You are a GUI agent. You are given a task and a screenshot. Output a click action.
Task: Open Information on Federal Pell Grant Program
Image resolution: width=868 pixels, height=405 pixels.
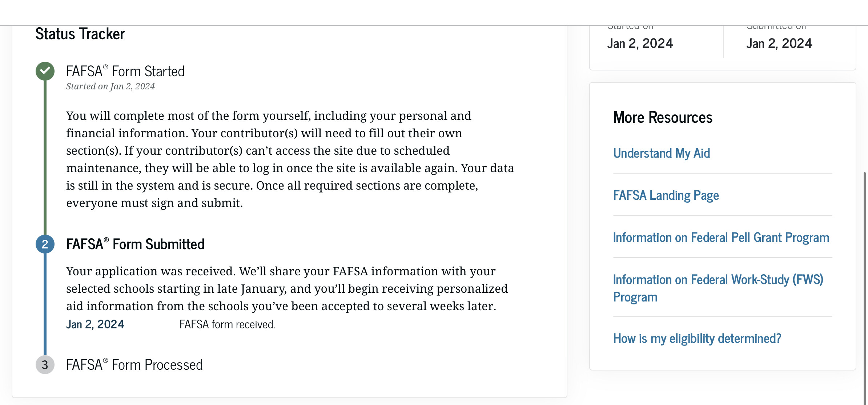[721, 238]
